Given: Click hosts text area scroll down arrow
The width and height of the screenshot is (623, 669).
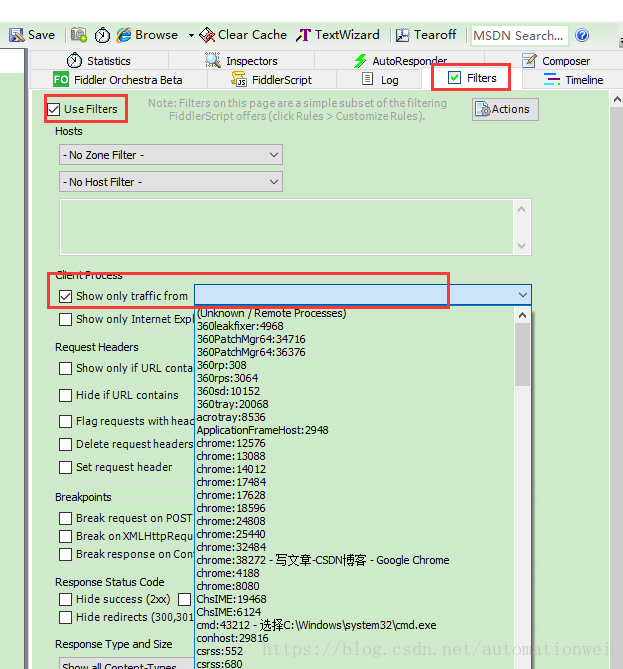Looking at the screenshot, I should (x=521, y=246).
